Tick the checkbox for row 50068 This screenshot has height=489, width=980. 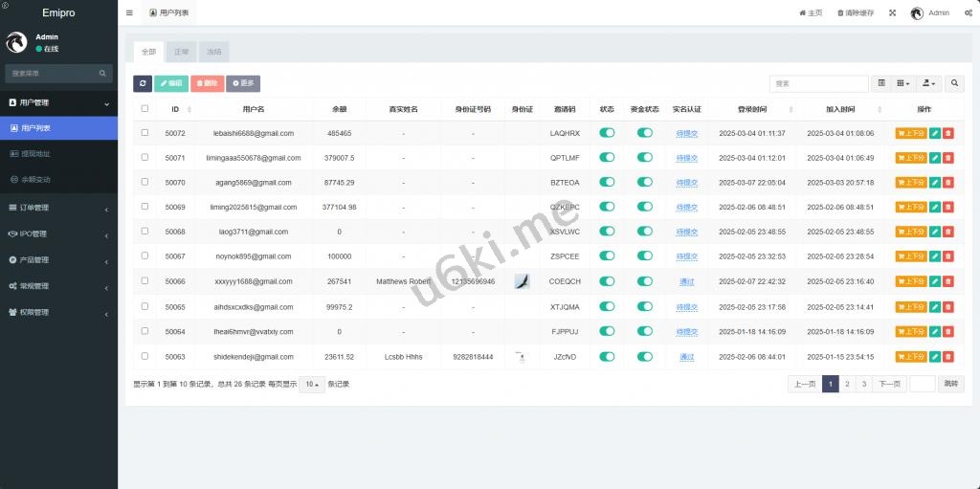145,232
